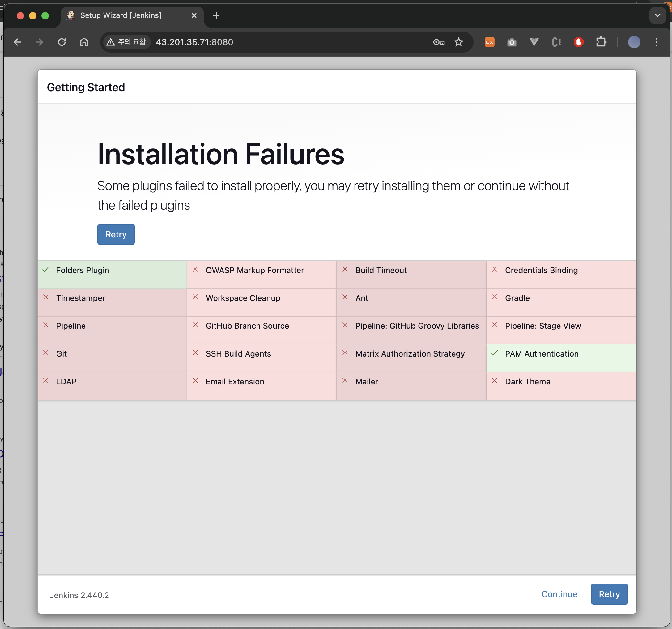The height and width of the screenshot is (629, 672).
Task: Click the browser reload icon
Action: [62, 42]
